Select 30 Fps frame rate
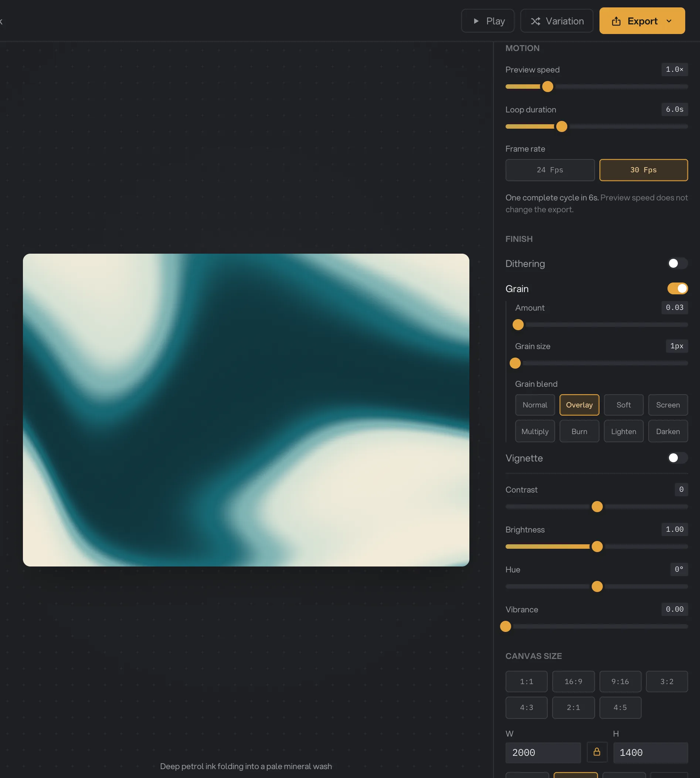The width and height of the screenshot is (700, 778). click(x=643, y=170)
